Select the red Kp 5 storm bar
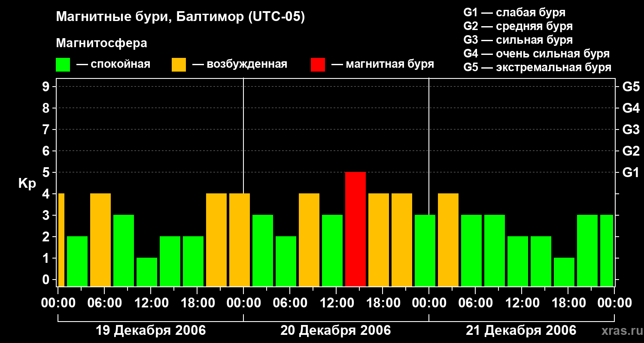 pos(355,229)
